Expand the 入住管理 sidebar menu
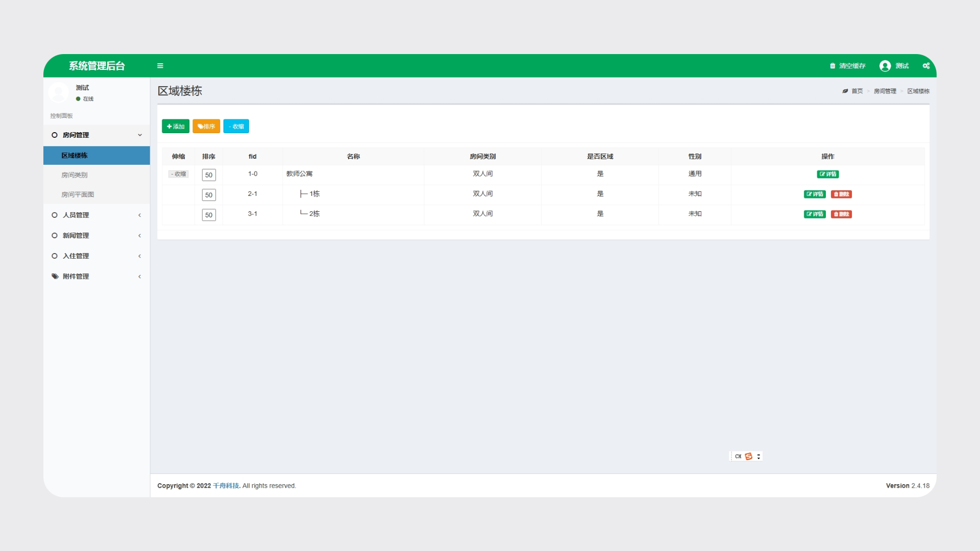Image resolution: width=980 pixels, height=551 pixels. tap(96, 256)
